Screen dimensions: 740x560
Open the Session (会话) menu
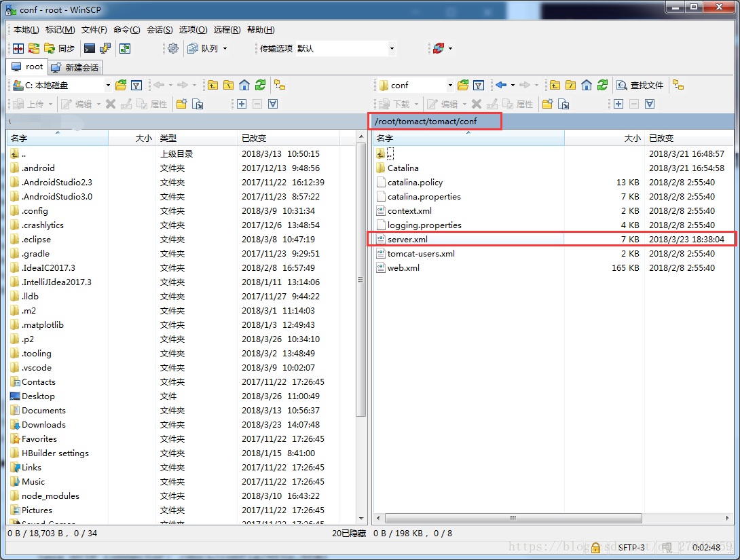(x=160, y=30)
